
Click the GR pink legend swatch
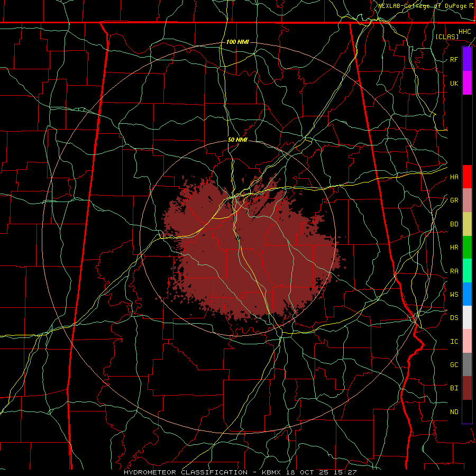point(467,200)
